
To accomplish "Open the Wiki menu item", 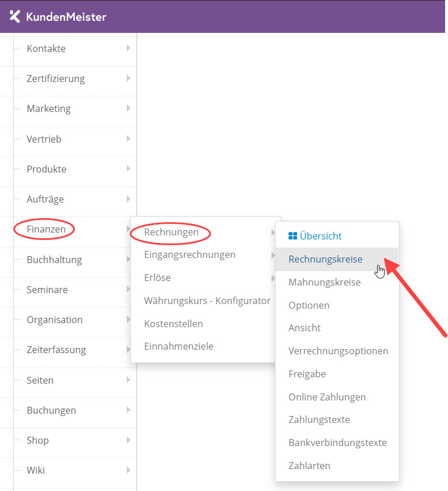I will point(36,470).
